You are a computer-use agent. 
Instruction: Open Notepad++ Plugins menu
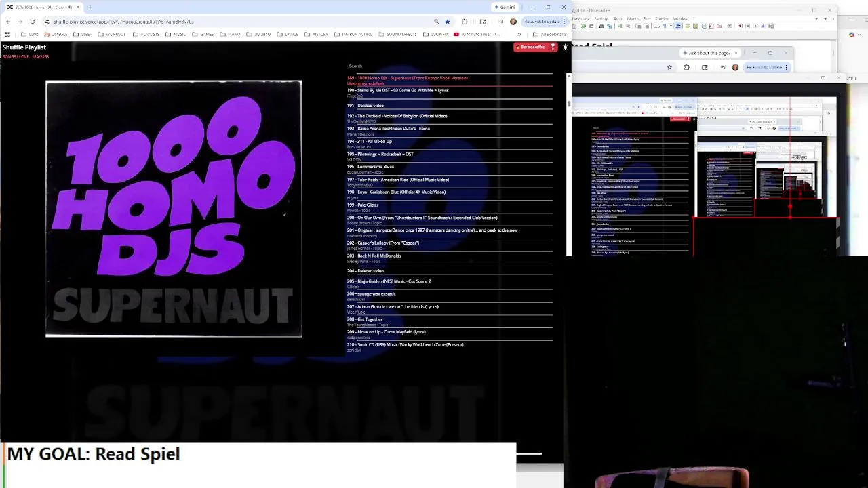click(662, 19)
